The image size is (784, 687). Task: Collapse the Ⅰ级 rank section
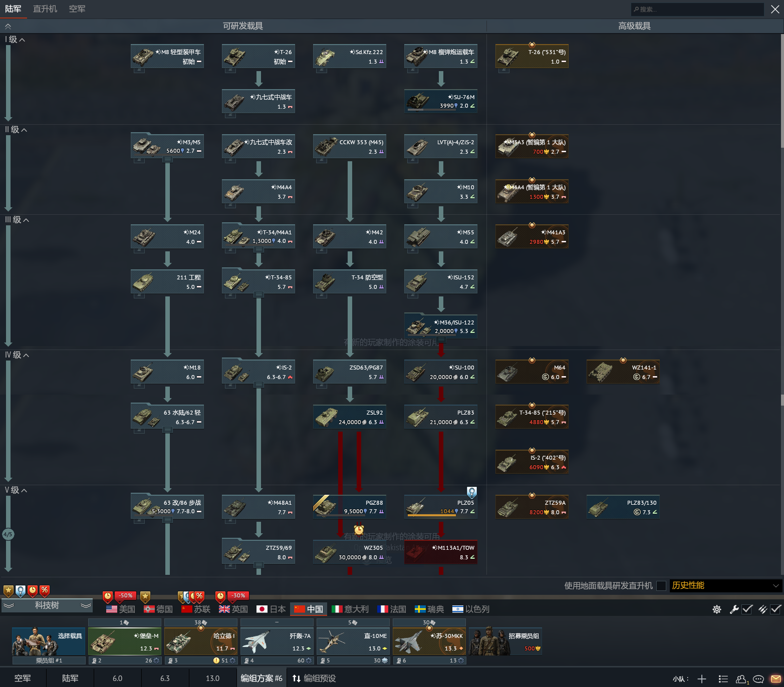tap(15, 40)
